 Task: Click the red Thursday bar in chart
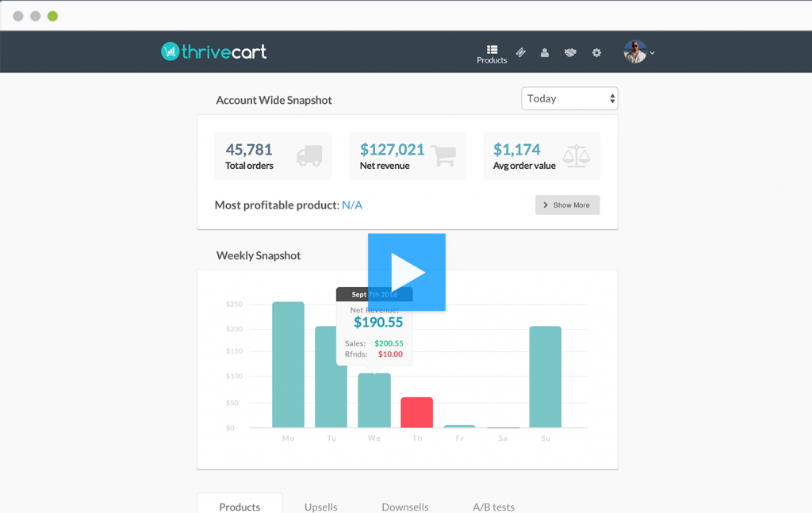coord(417,413)
